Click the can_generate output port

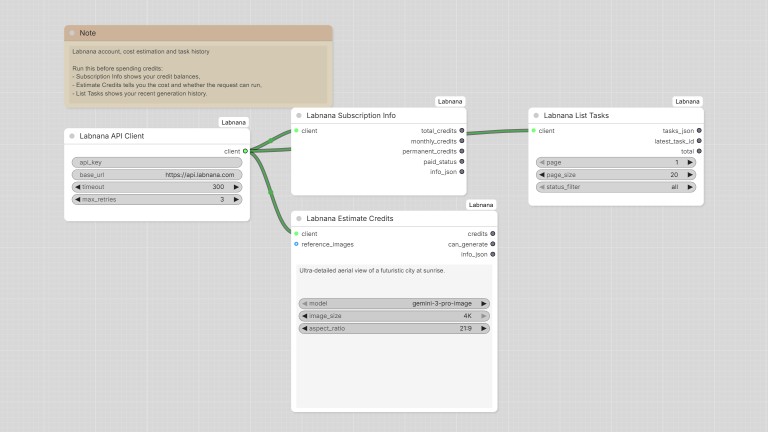pyautogui.click(x=493, y=244)
